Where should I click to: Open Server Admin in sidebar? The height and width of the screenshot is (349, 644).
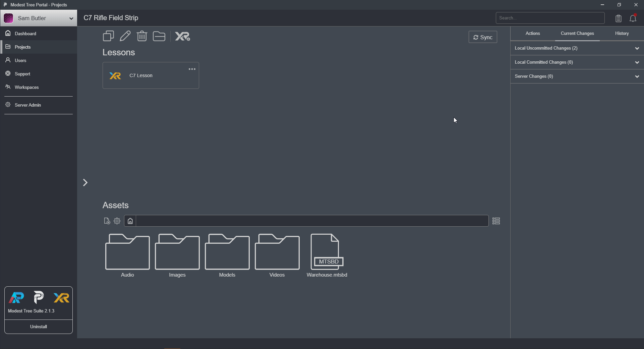tap(39, 105)
